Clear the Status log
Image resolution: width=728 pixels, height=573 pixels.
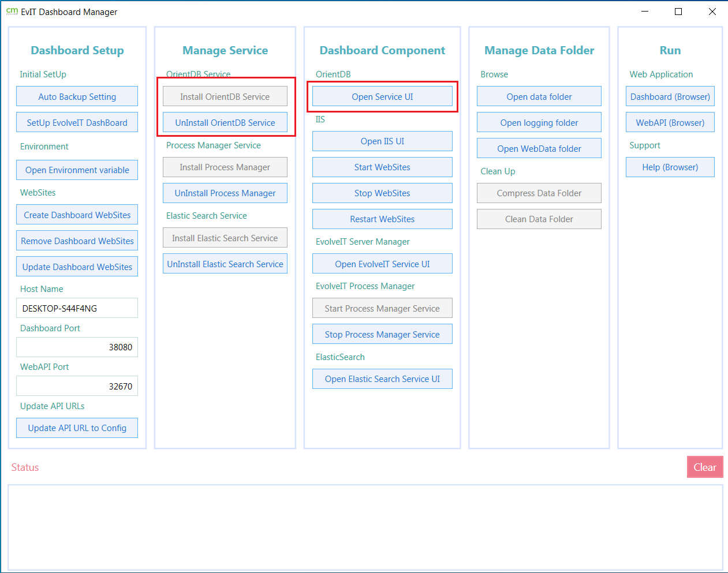tap(705, 467)
